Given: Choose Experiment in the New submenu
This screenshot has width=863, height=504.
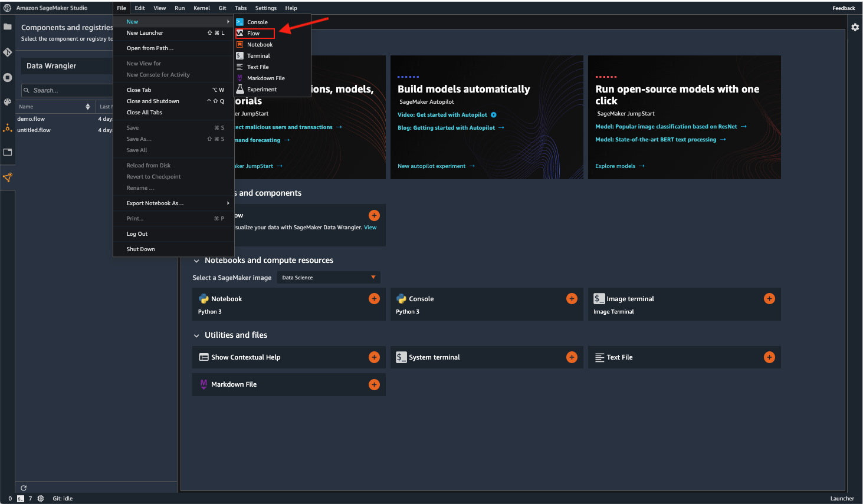Looking at the screenshot, I should pyautogui.click(x=261, y=90).
